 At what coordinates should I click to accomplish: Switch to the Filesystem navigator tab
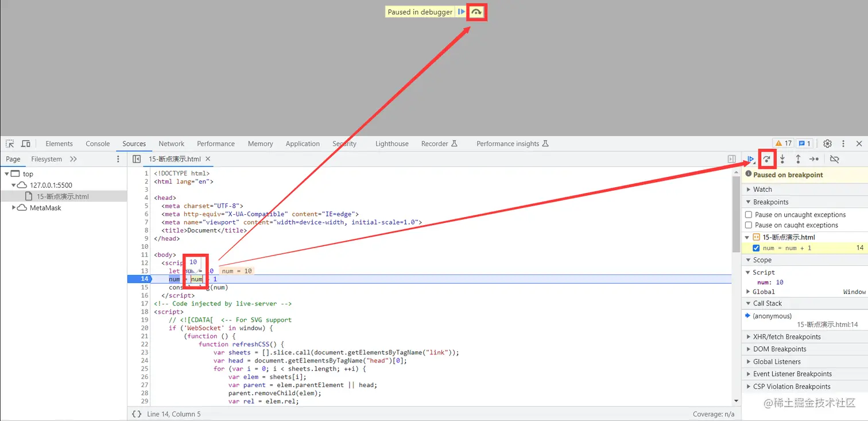coord(46,159)
